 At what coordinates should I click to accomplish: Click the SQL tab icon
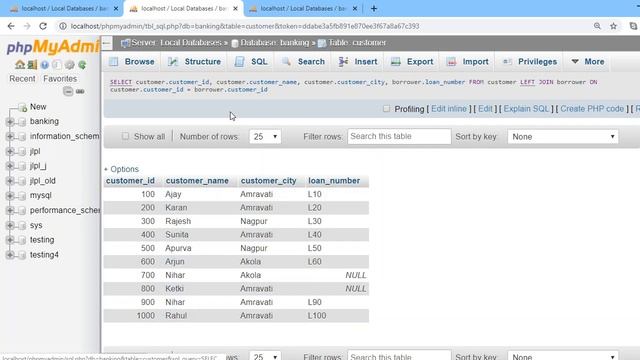click(x=240, y=62)
